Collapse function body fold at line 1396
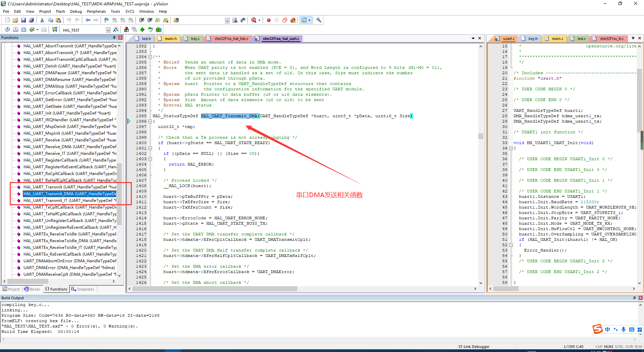This screenshot has height=352, width=644. tap(150, 121)
